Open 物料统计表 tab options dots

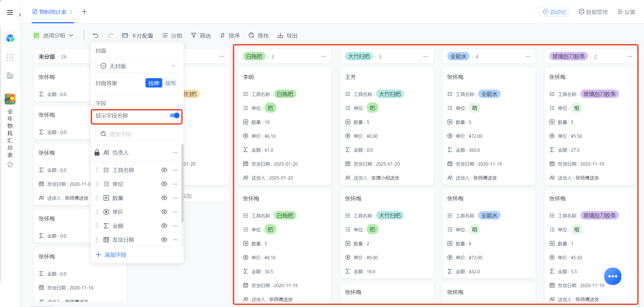(x=71, y=12)
